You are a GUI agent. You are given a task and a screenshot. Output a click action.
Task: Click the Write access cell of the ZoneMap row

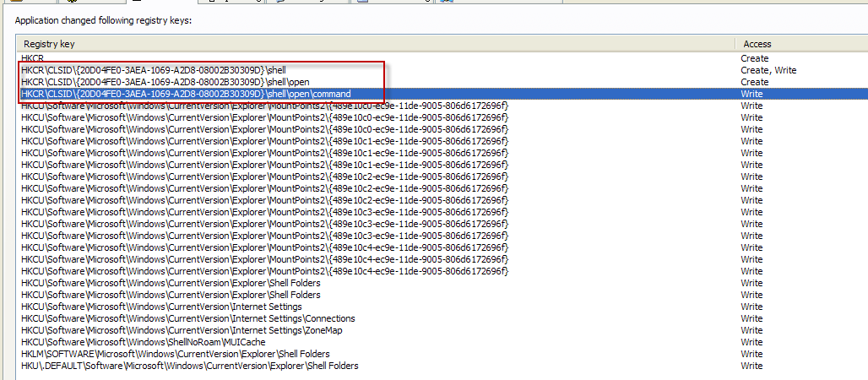(x=751, y=330)
